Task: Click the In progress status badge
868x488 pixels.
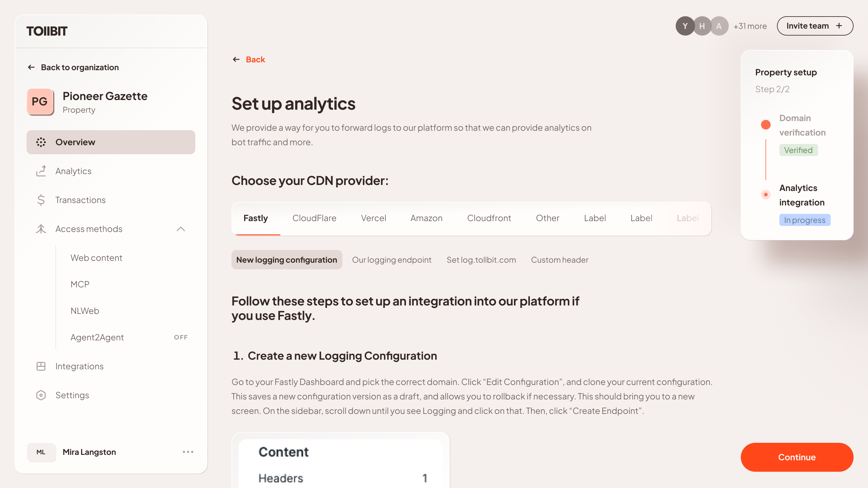Action: point(805,220)
